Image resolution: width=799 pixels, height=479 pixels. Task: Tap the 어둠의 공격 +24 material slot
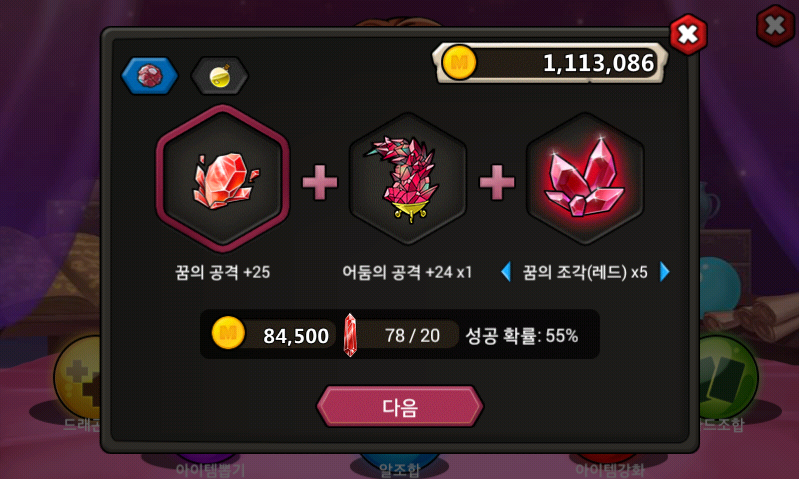[x=407, y=179]
